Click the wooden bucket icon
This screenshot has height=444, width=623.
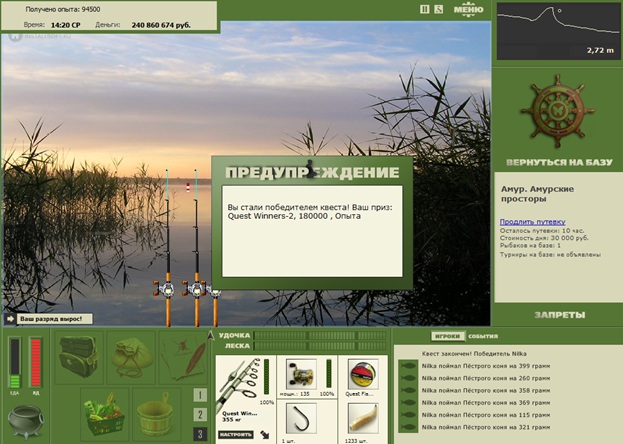[x=155, y=413]
